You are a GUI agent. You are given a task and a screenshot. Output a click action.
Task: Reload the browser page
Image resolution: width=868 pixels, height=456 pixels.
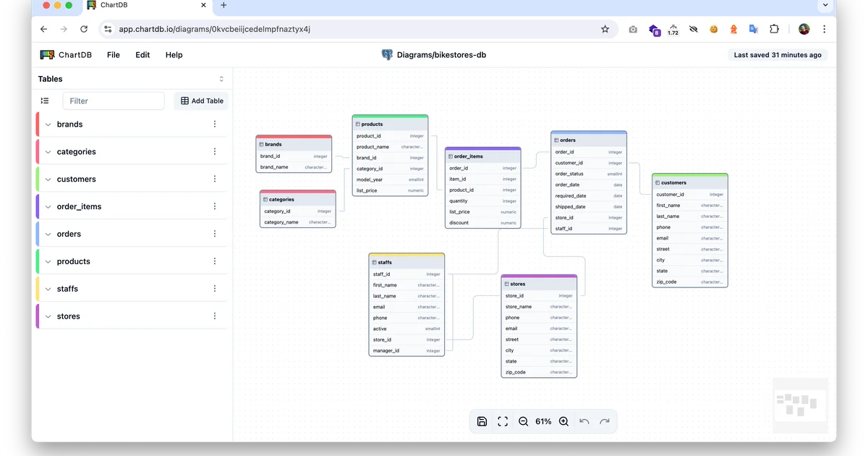84,29
